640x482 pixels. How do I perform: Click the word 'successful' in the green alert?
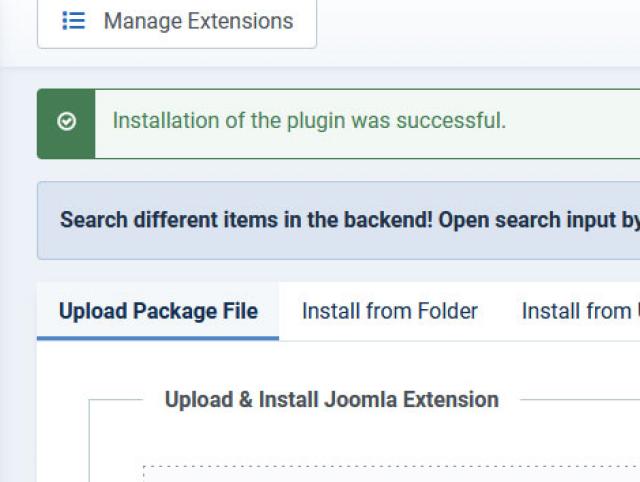tap(451, 120)
